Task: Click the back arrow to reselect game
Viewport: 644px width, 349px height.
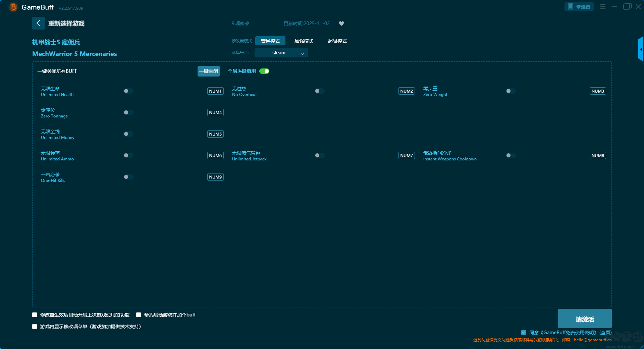Action: coord(38,23)
